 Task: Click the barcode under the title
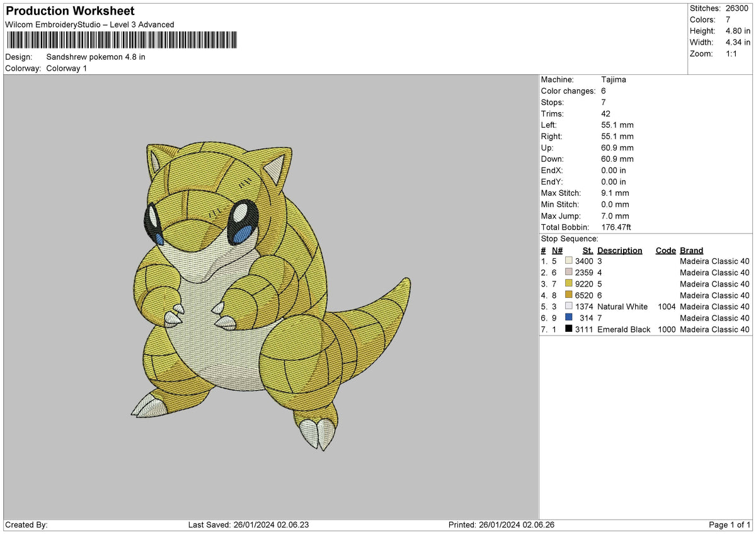pos(122,40)
